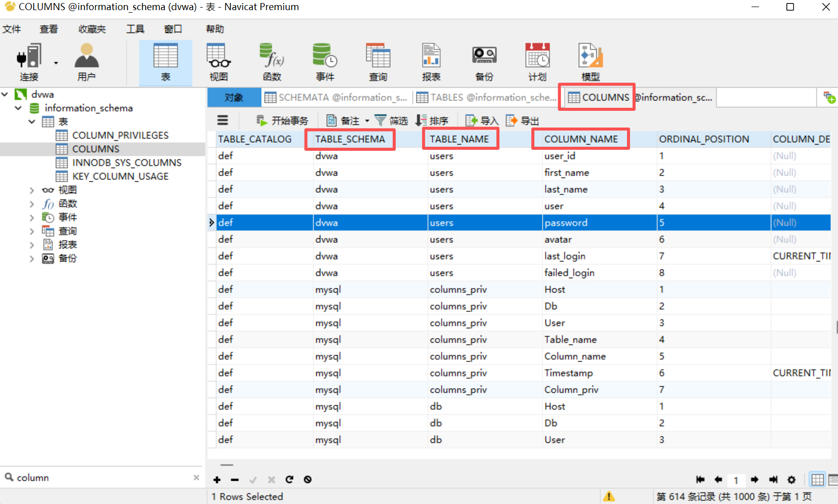This screenshot has width=838, height=504.
Task: Expand the 视图 node in the sidebar
Action: pos(31,189)
